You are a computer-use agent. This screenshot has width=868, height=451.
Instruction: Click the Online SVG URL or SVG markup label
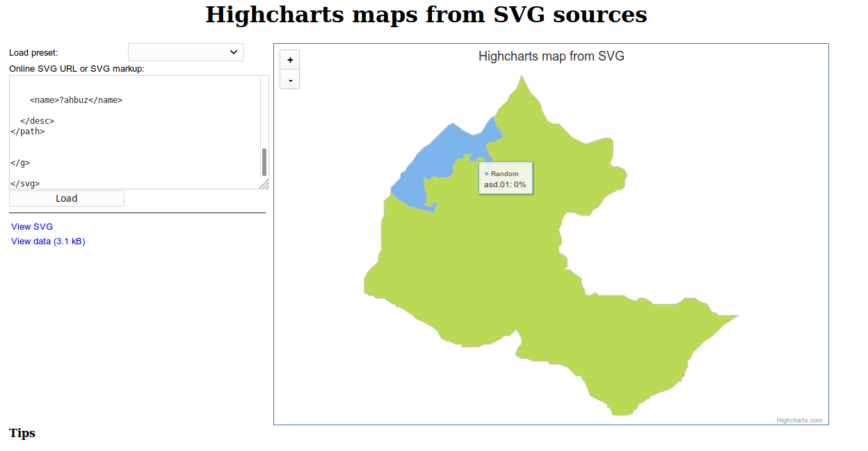[x=77, y=68]
